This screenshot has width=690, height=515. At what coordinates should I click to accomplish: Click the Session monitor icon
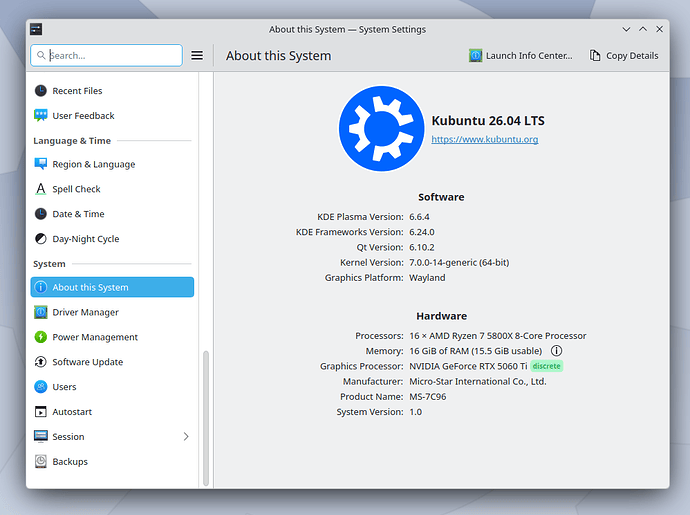point(40,436)
